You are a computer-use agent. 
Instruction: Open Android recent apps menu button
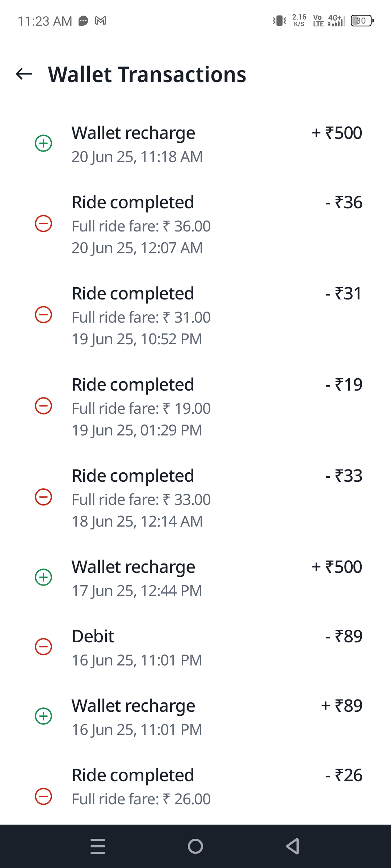point(98,846)
